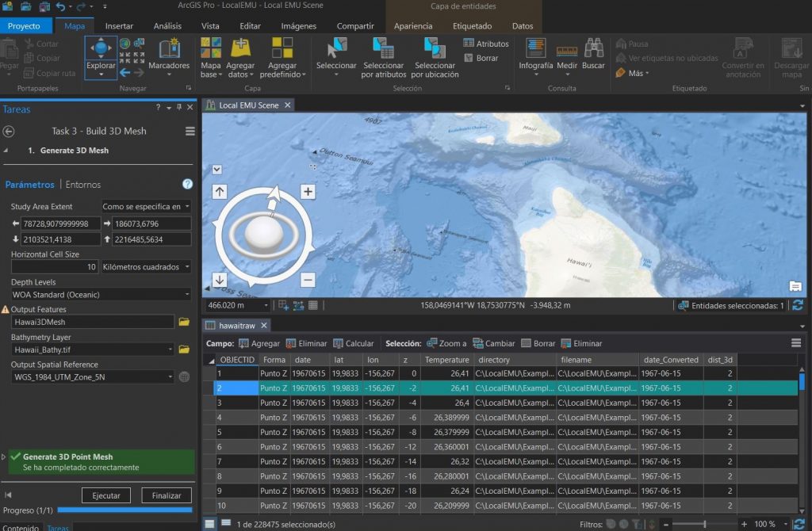Viewport: 812px width, 531px height.
Task: Click Finalizar to close the task
Action: tap(166, 495)
